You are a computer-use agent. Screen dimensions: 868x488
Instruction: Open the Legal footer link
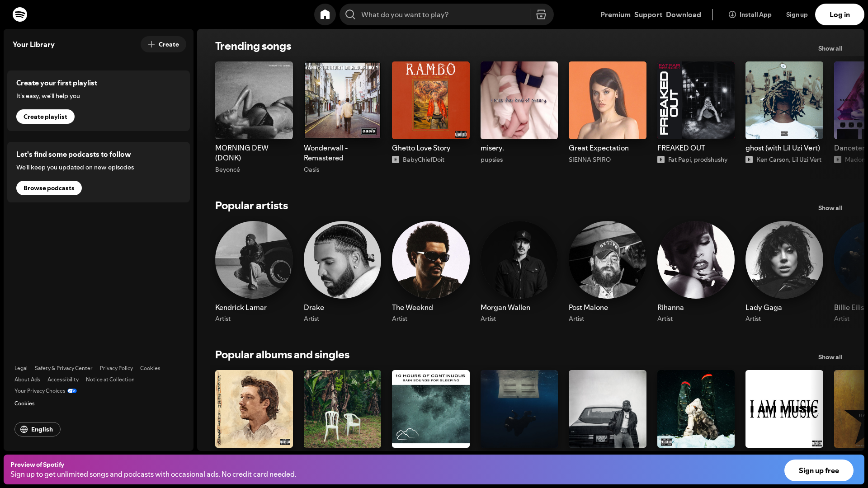[21, 368]
